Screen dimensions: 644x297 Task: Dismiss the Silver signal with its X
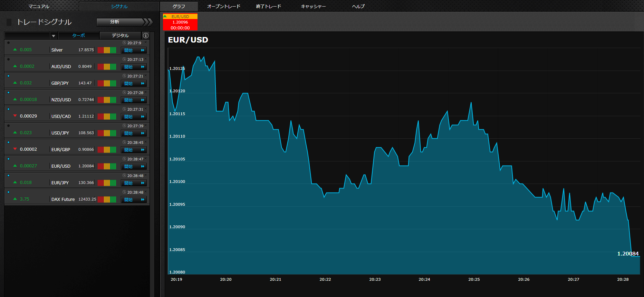pyautogui.click(x=146, y=43)
